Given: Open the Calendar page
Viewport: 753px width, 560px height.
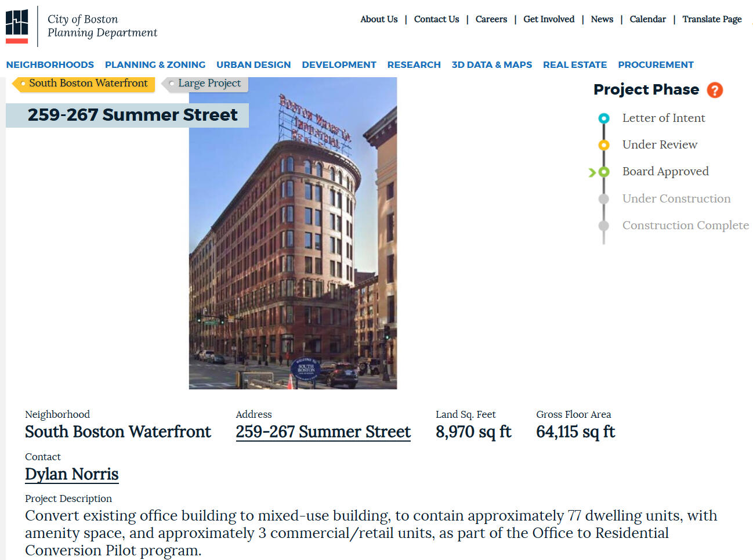Looking at the screenshot, I should click(x=647, y=19).
